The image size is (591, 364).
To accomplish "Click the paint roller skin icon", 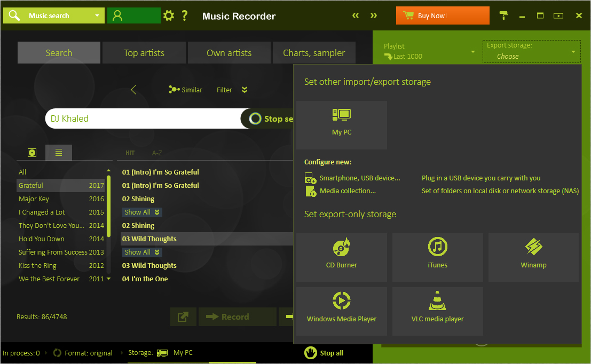I will 503,15.
